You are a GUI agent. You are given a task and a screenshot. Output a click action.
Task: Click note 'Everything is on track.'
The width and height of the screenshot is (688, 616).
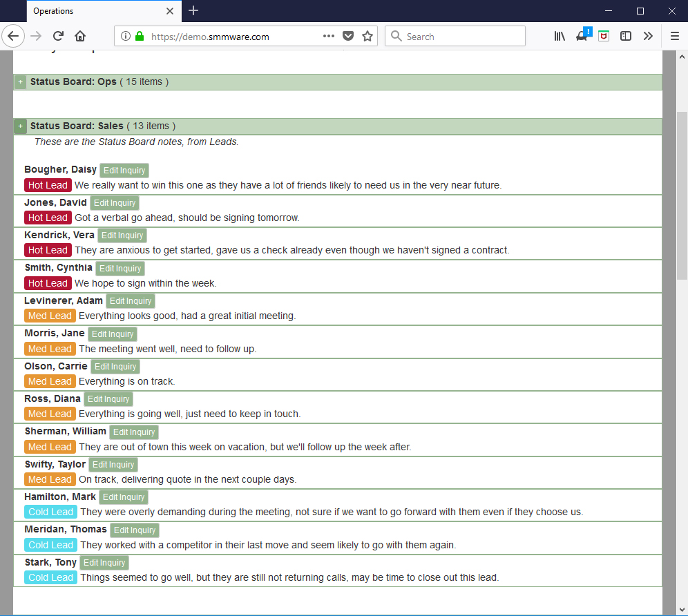coord(127,381)
